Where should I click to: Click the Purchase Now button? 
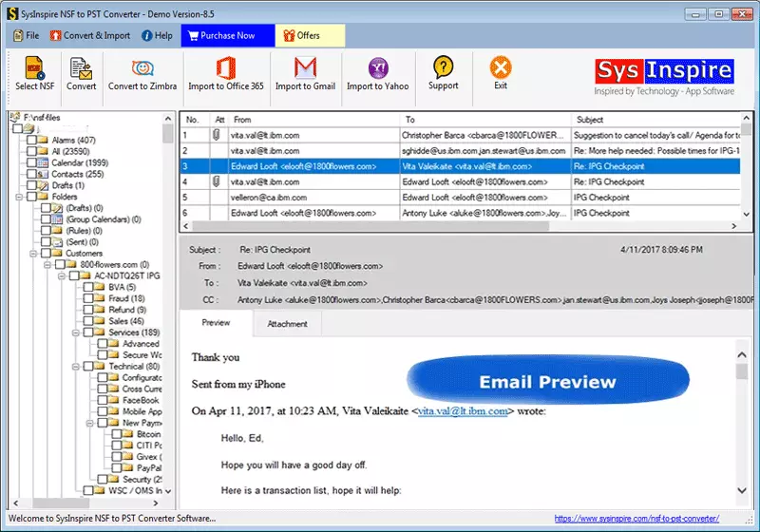pos(219,36)
